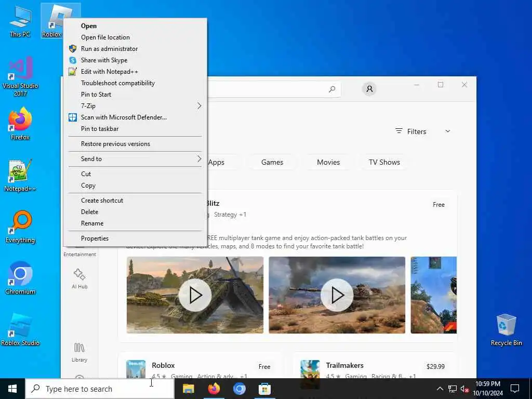Screen dimensions: 532x399
Task: Choose Restore previous versions
Action: click(x=136, y=144)
